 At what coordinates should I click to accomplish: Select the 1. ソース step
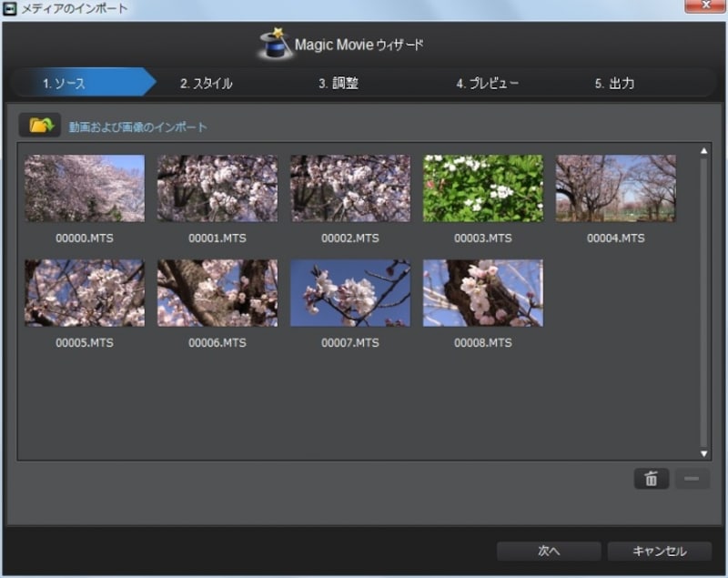click(64, 84)
